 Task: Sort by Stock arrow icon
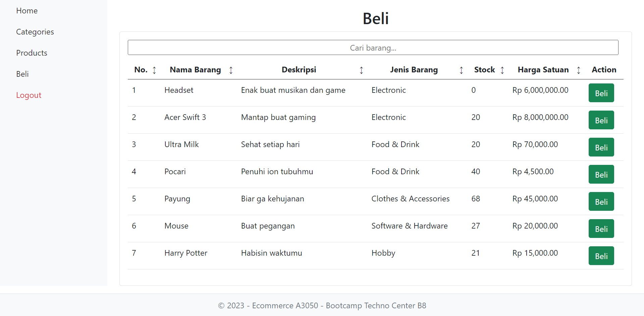[502, 70]
